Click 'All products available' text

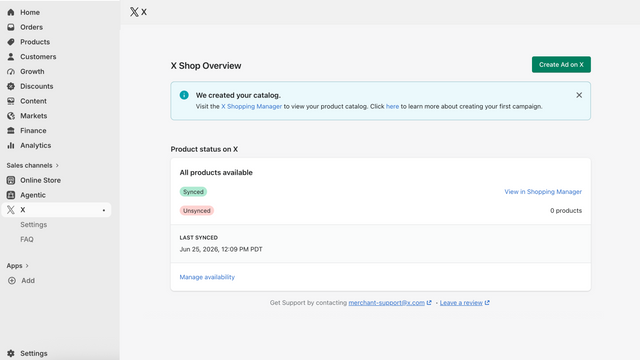[216, 172]
